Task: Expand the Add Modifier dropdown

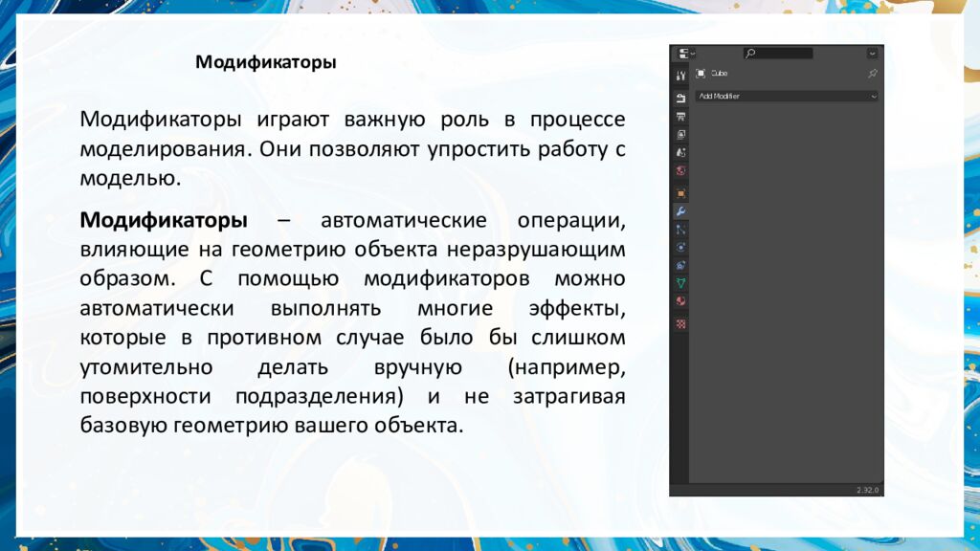Action: point(786,96)
